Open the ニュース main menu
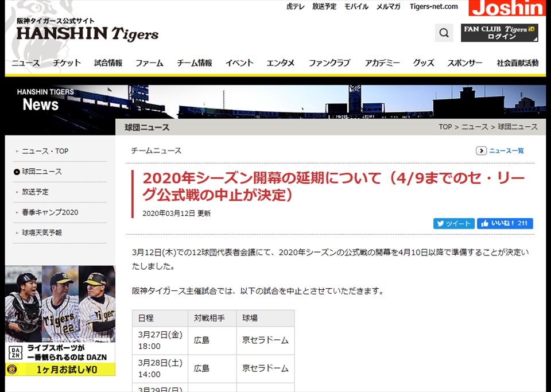551x392 pixels. point(26,63)
